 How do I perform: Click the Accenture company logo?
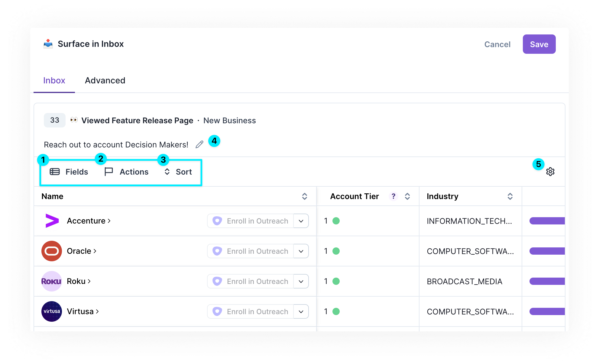pyautogui.click(x=52, y=221)
